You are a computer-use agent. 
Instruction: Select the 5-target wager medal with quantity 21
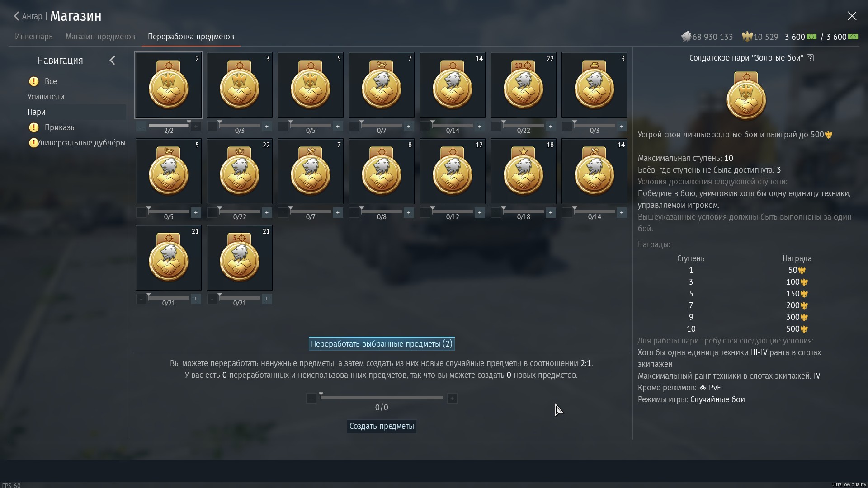pos(239,258)
